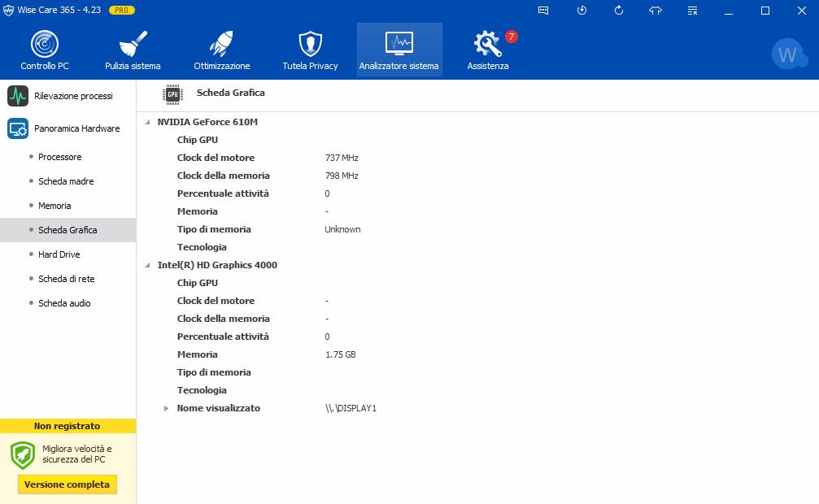Select the 1.75 GB memory value
This screenshot has width=819, height=504.
341,354
